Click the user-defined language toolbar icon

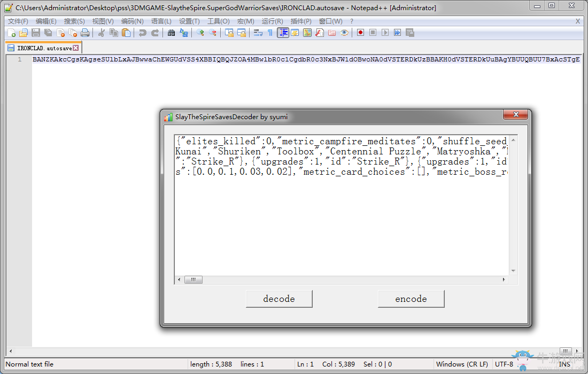click(295, 33)
